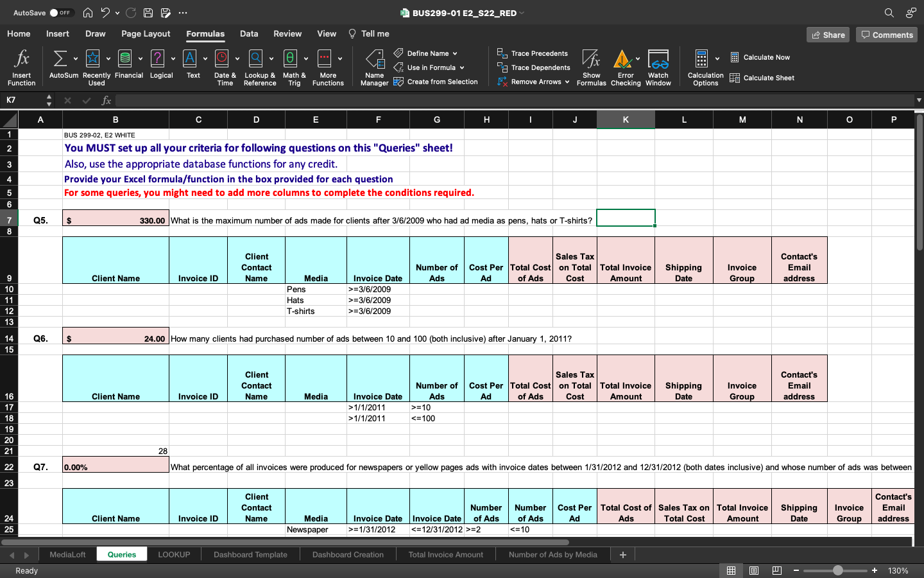This screenshot has height=578, width=924.
Task: Click the zoom in plus button
Action: click(x=874, y=570)
